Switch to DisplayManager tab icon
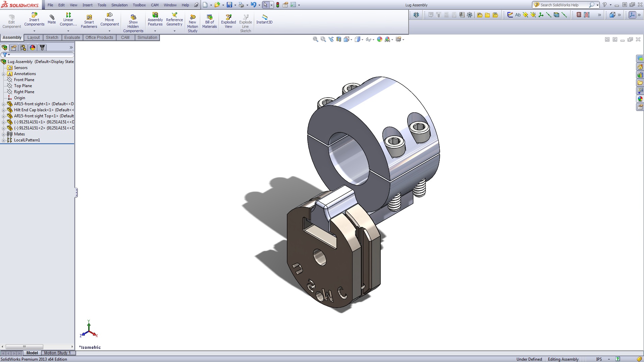This screenshot has width=644, height=362. pyautogui.click(x=33, y=48)
